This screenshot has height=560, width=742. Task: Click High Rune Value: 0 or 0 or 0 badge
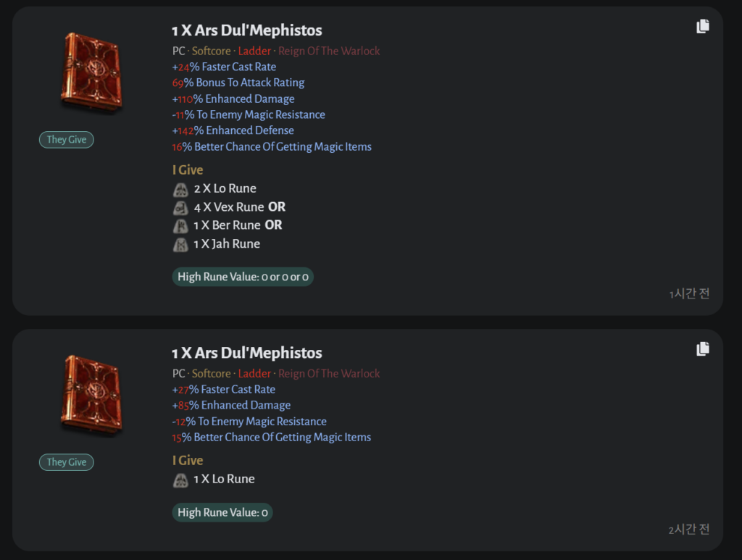click(x=243, y=277)
